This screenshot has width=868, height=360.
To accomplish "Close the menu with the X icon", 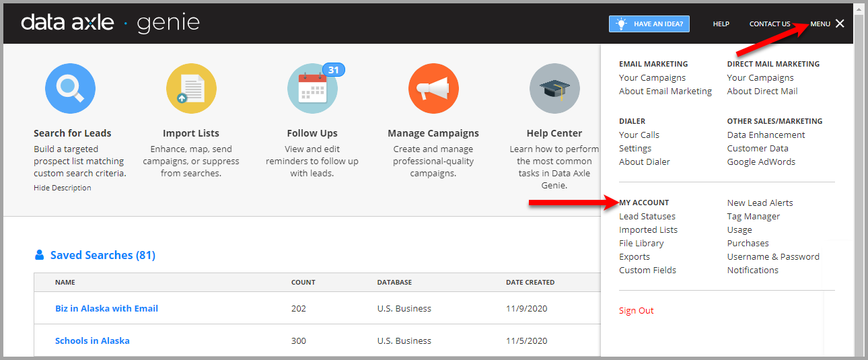I will pos(840,24).
